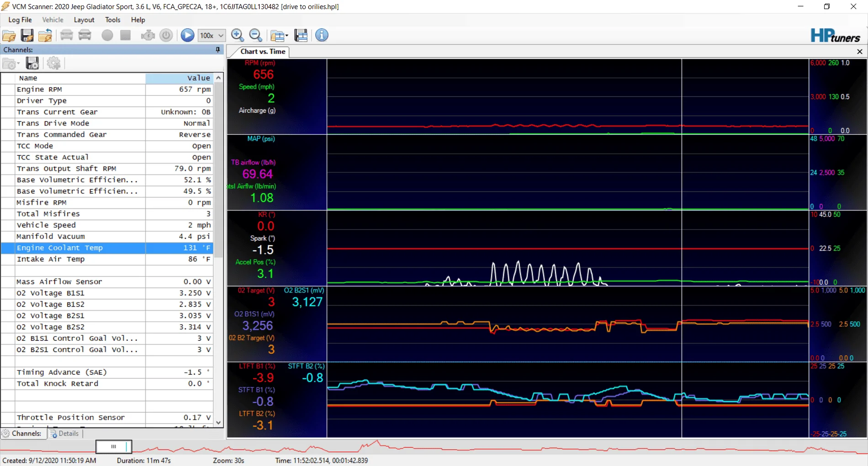Save the log file using the disk icon

(27, 35)
